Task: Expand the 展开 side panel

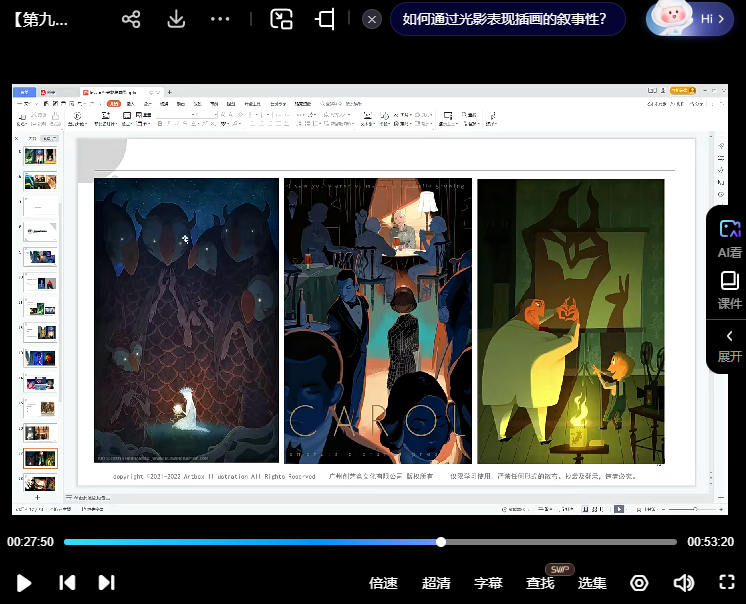Action: (x=729, y=345)
